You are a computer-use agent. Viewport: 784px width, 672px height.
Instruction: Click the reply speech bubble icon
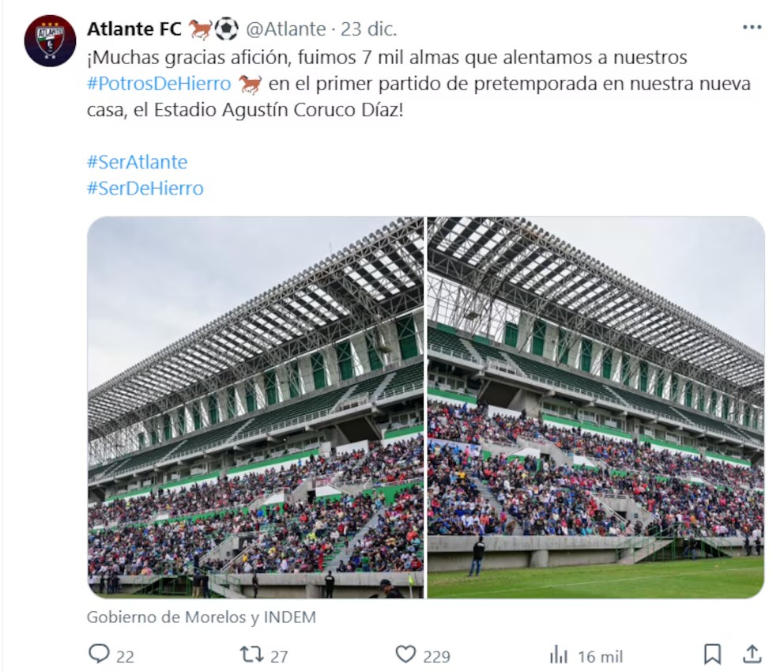(99, 654)
